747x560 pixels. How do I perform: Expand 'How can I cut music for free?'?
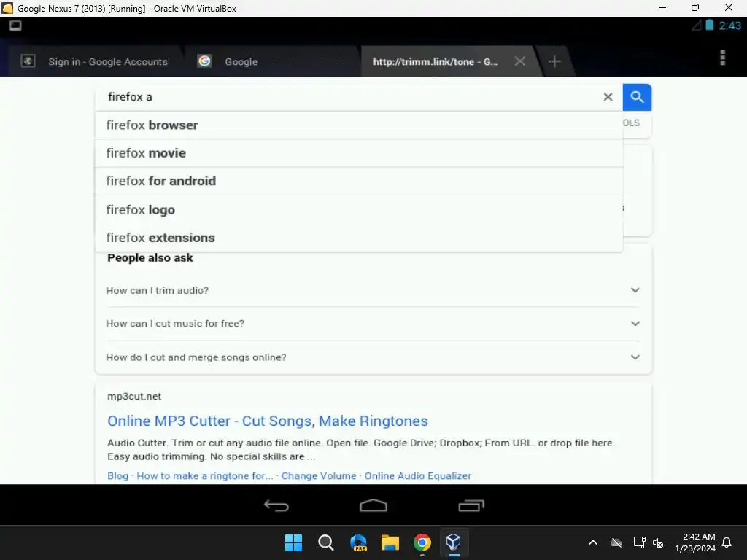pos(373,324)
